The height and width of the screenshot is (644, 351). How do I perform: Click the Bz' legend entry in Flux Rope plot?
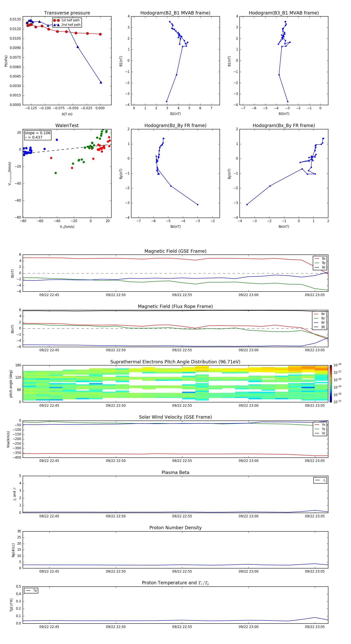(320, 323)
